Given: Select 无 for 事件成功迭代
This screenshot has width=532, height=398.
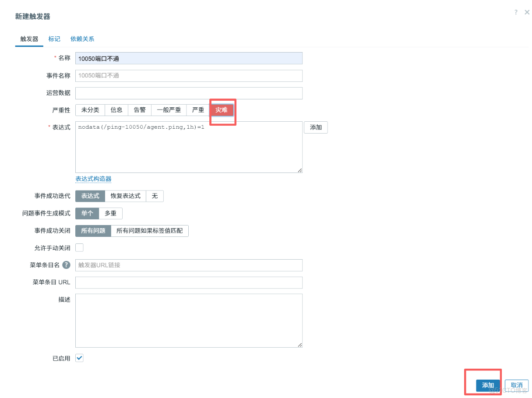Looking at the screenshot, I should [x=155, y=196].
